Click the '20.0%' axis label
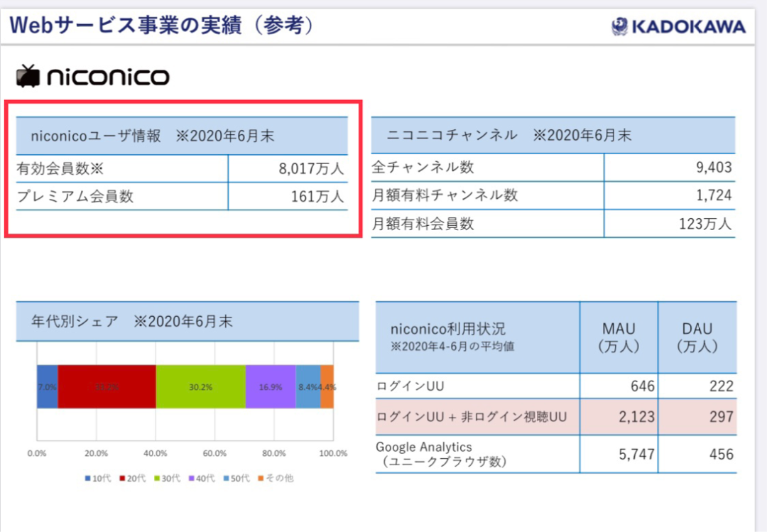This screenshot has width=767, height=532. click(x=96, y=453)
